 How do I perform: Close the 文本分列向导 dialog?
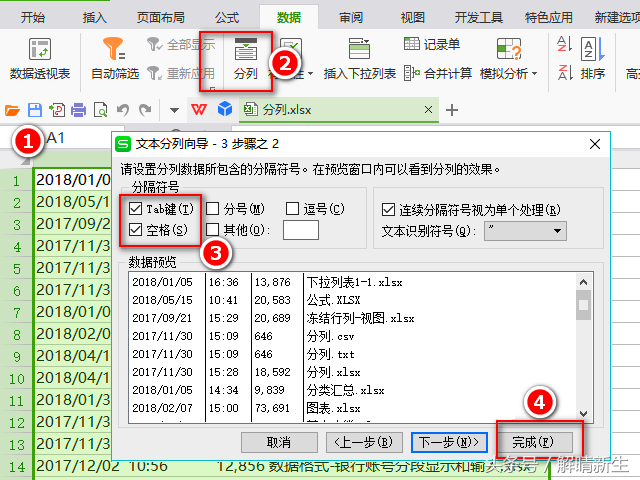595,144
